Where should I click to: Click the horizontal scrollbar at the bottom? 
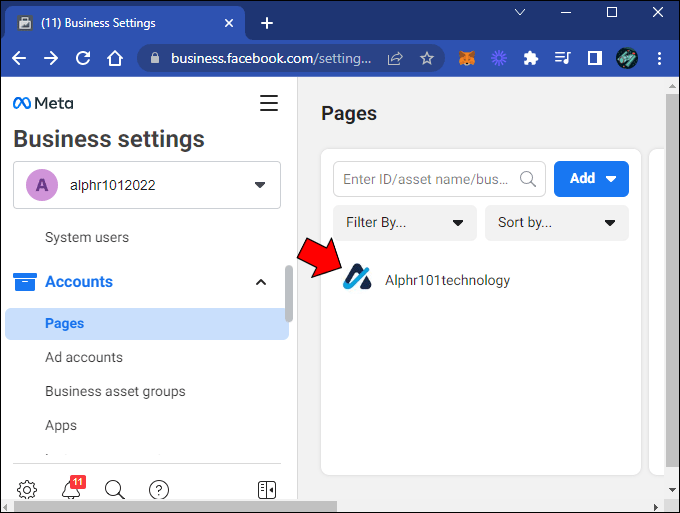175,506
